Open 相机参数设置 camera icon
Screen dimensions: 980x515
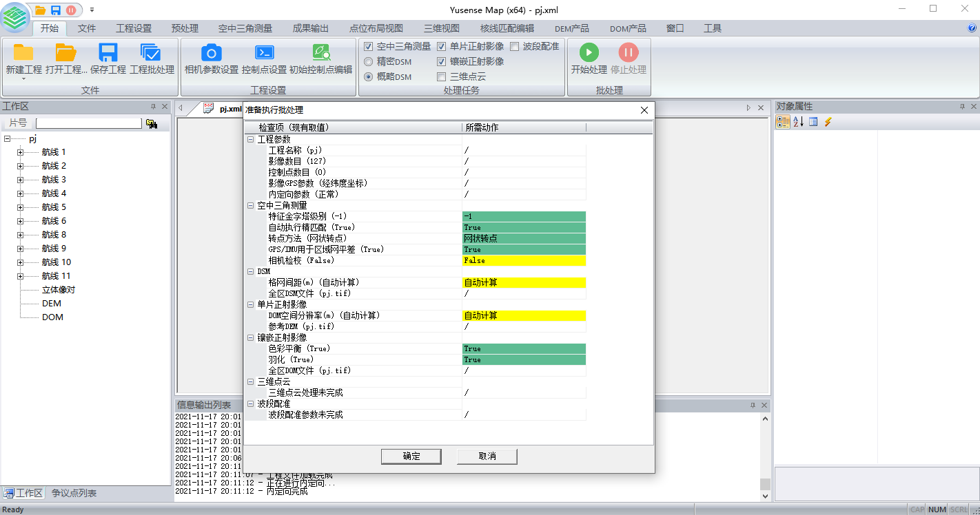coord(212,52)
